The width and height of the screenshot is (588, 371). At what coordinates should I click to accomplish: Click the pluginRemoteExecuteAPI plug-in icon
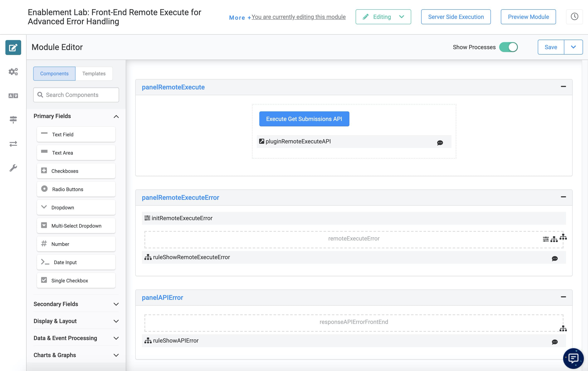pyautogui.click(x=261, y=141)
